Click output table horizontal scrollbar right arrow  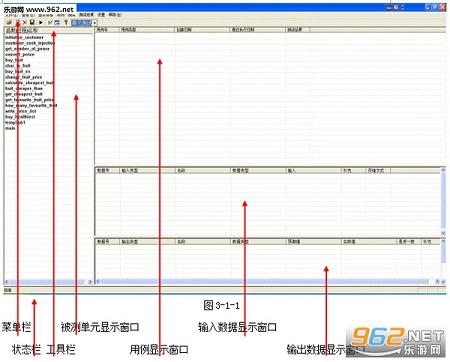pos(438,282)
